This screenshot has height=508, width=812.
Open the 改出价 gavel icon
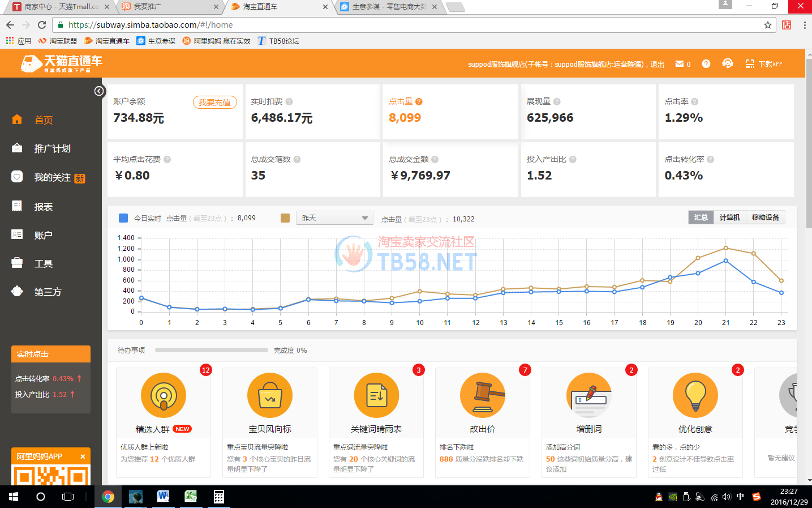pyautogui.click(x=483, y=395)
